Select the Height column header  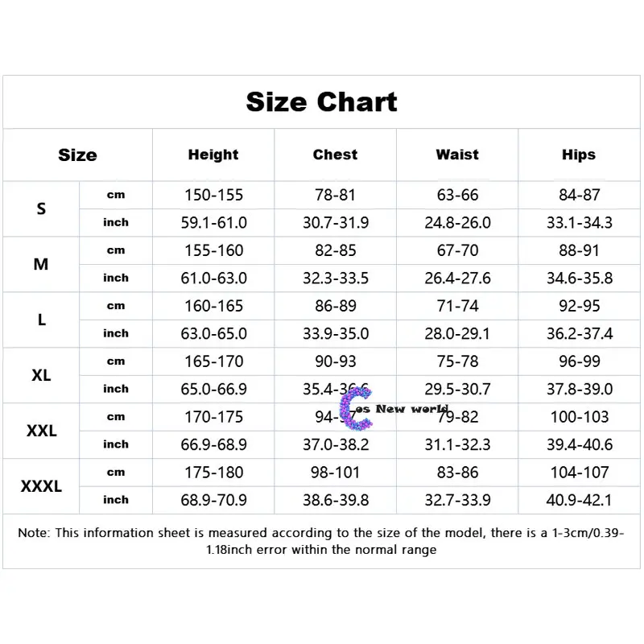click(x=213, y=155)
